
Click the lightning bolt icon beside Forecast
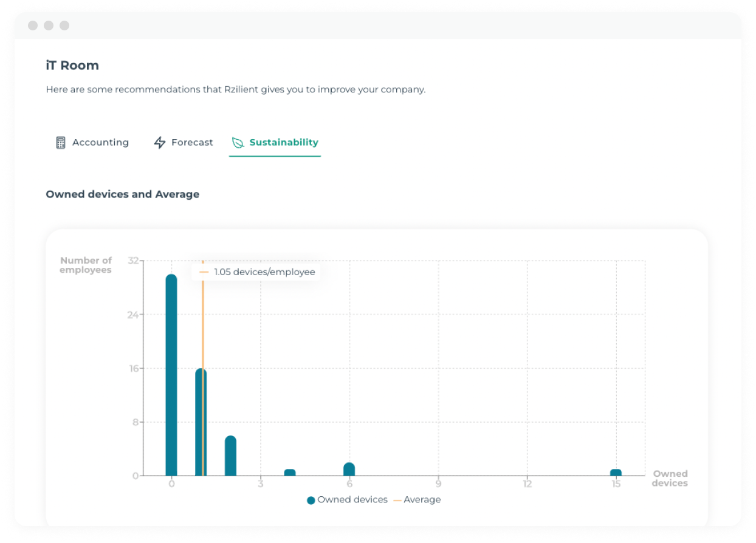pos(159,142)
